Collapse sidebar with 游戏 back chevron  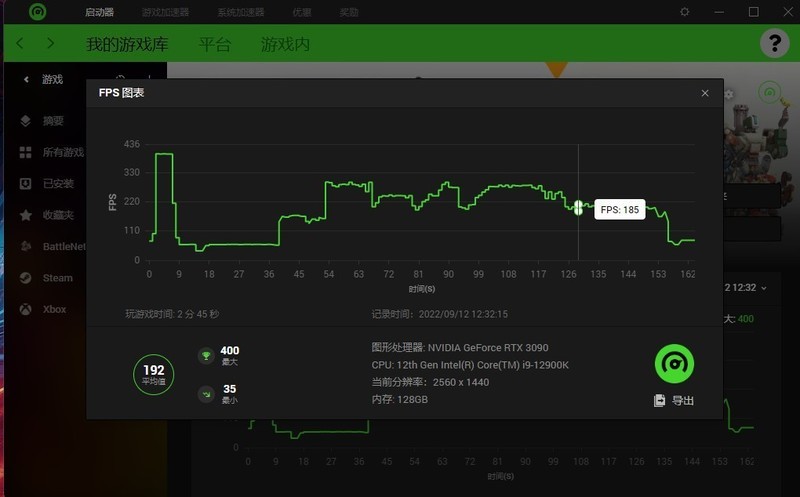click(x=26, y=79)
